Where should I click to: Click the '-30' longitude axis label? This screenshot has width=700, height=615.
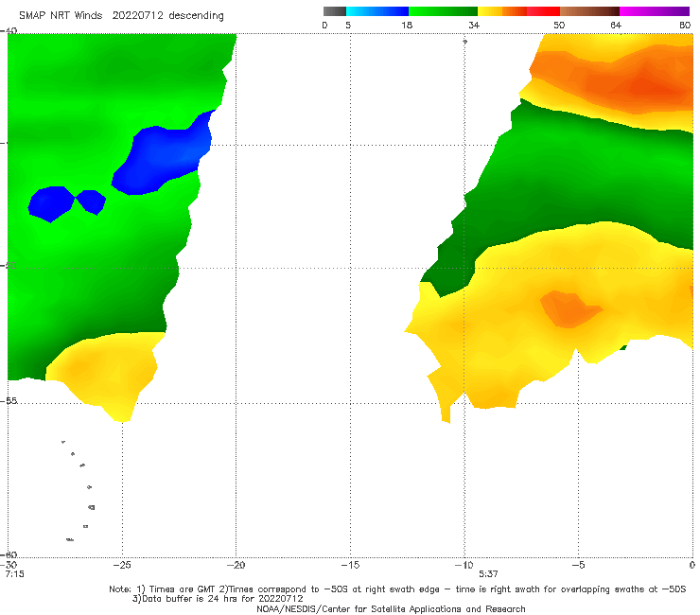pyautogui.click(x=9, y=565)
